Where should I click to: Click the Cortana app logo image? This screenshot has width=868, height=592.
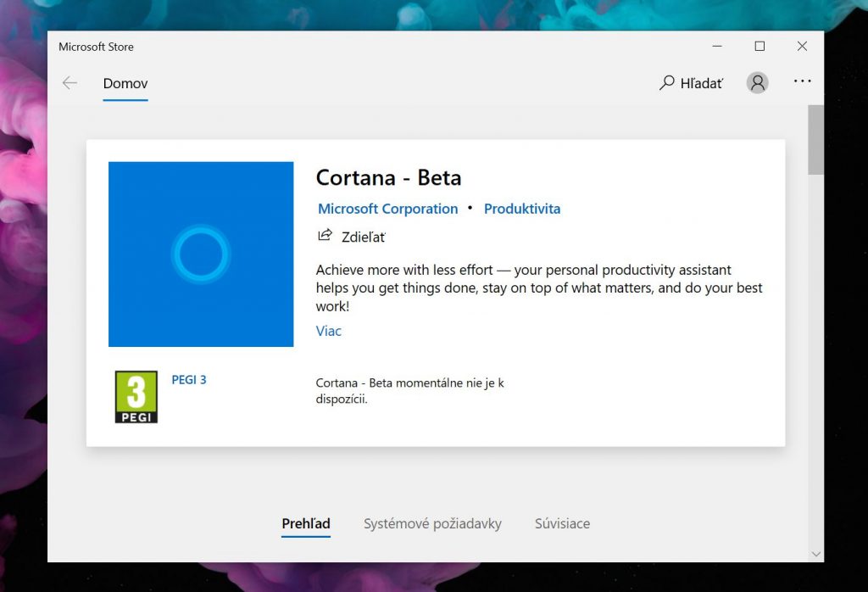201,254
